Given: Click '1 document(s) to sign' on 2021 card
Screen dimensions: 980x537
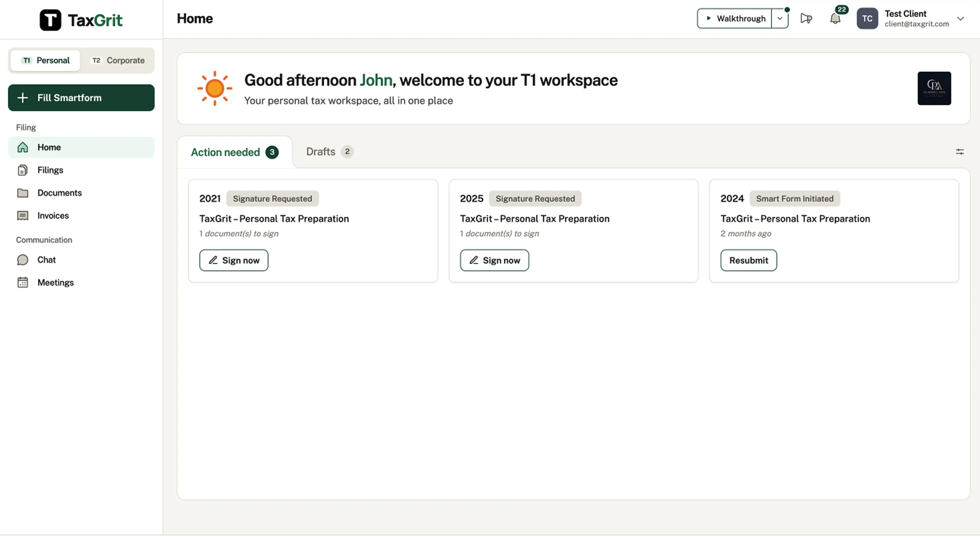Looking at the screenshot, I should (239, 234).
